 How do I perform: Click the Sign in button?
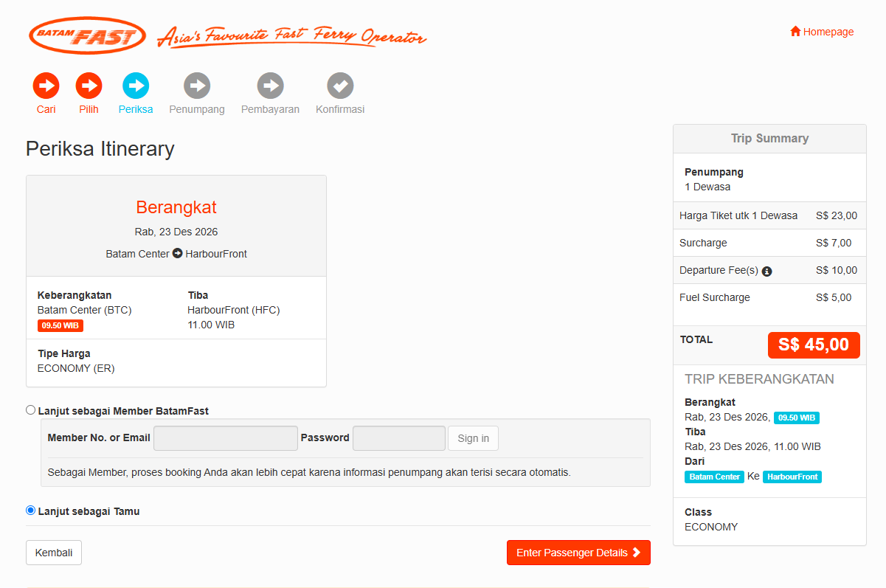point(473,438)
